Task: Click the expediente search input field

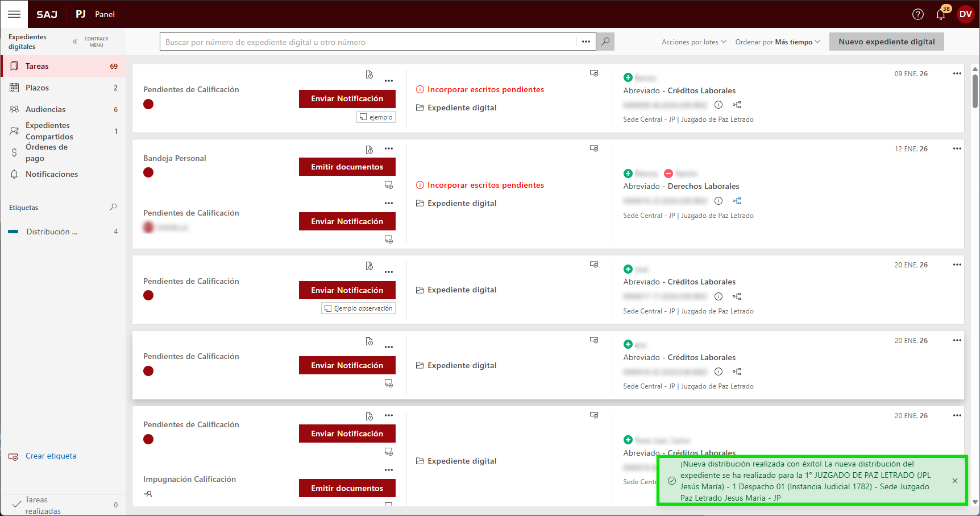Action: click(368, 42)
